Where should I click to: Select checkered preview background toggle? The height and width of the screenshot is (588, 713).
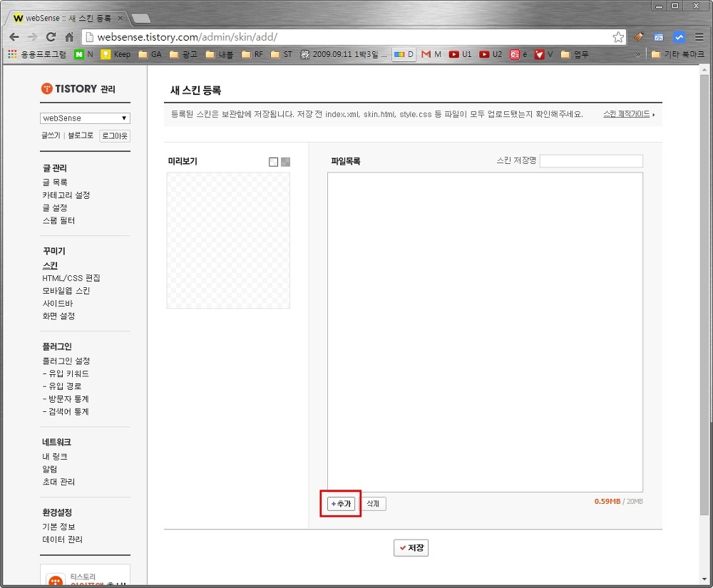click(286, 162)
